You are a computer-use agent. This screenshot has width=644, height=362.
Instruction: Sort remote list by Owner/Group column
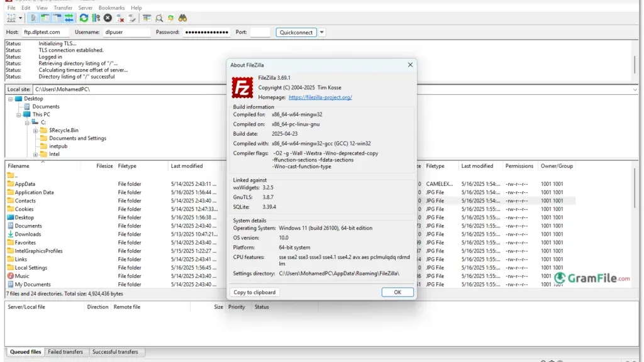pos(557,166)
